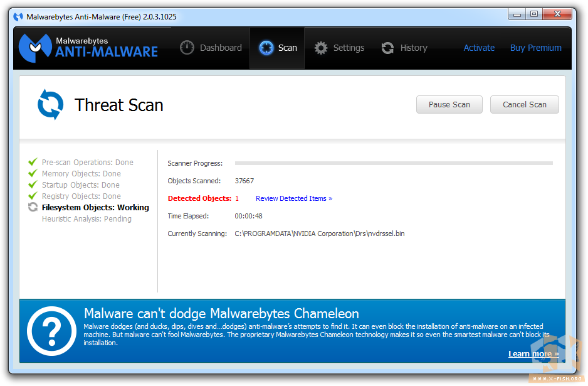Image resolution: width=588 pixels, height=386 pixels.
Task: Maximize the Malwarebytes window
Action: (x=534, y=14)
